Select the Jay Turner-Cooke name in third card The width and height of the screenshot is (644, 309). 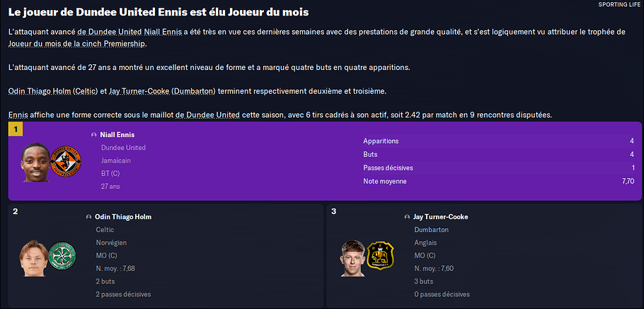pyautogui.click(x=440, y=217)
